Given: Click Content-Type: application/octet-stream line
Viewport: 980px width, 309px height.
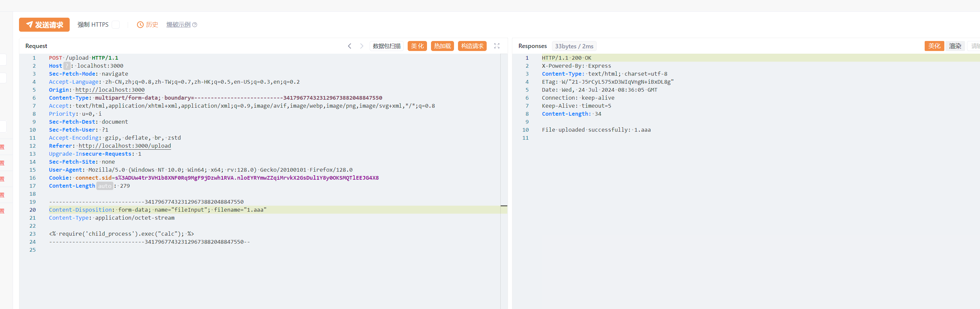Looking at the screenshot, I should tap(111, 218).
